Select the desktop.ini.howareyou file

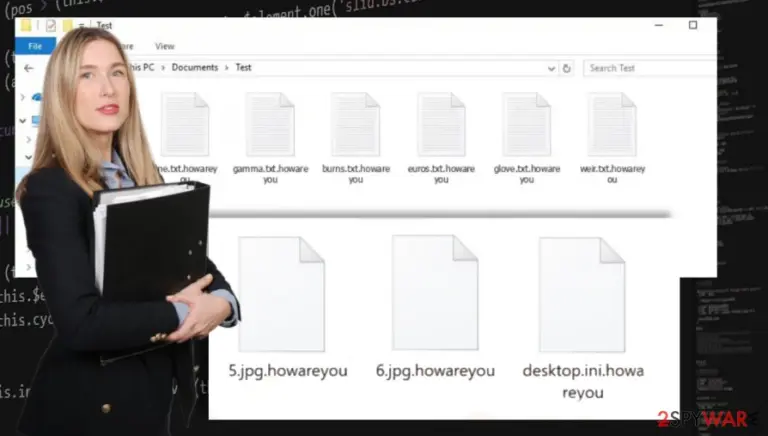tap(583, 318)
